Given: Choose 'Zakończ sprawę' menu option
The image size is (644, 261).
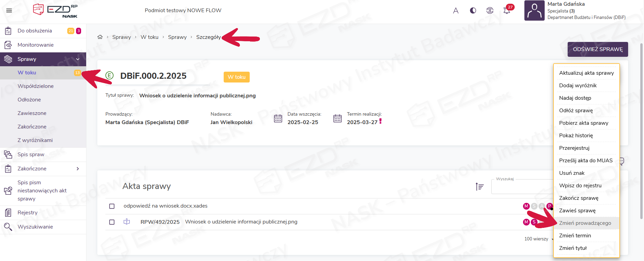Looking at the screenshot, I should pyautogui.click(x=578, y=198).
